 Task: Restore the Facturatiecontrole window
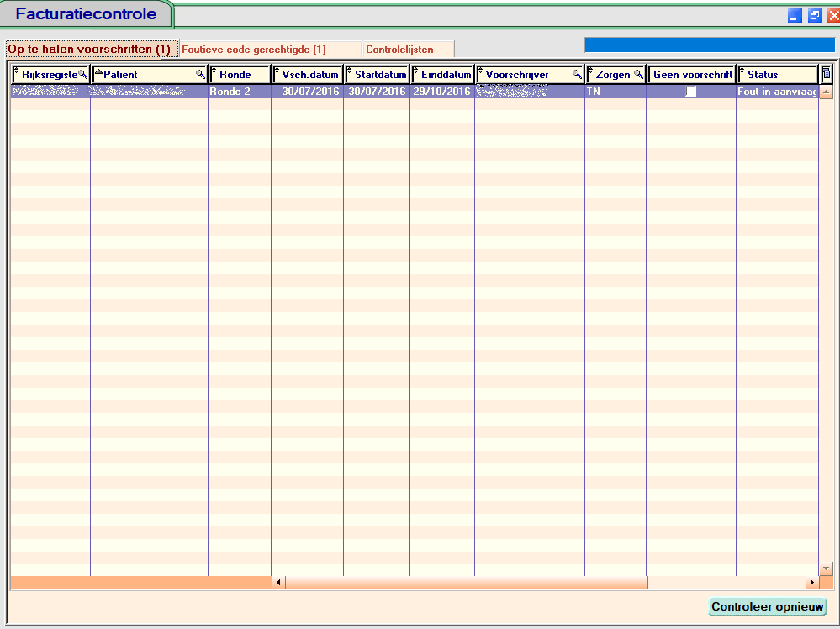coord(814,16)
